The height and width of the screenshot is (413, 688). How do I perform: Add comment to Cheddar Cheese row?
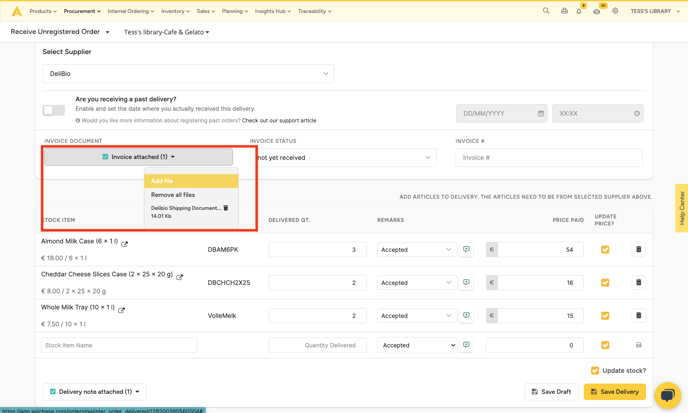[x=466, y=282]
